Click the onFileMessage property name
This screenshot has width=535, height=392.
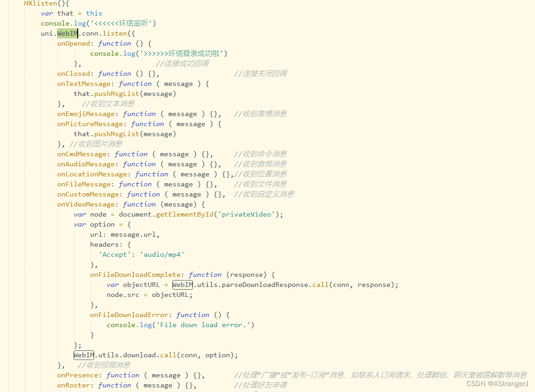(x=84, y=185)
